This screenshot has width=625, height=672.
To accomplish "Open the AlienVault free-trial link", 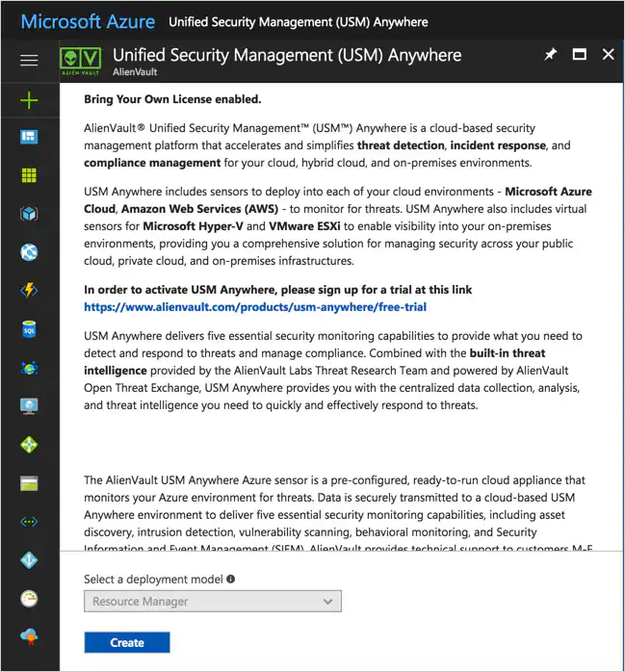I will point(255,307).
